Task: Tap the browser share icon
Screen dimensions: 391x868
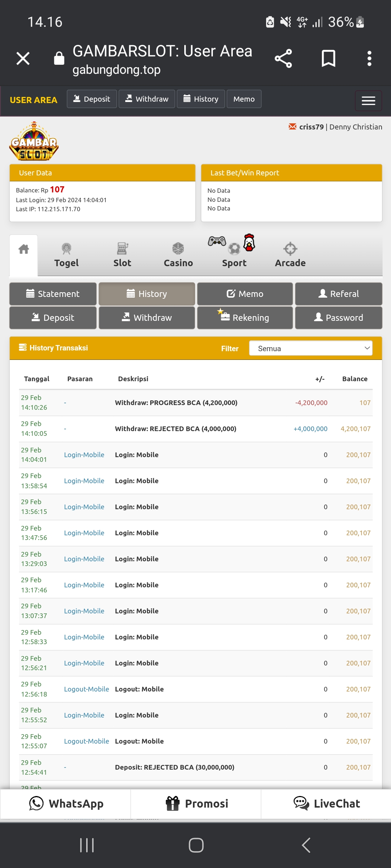Action: [283, 59]
